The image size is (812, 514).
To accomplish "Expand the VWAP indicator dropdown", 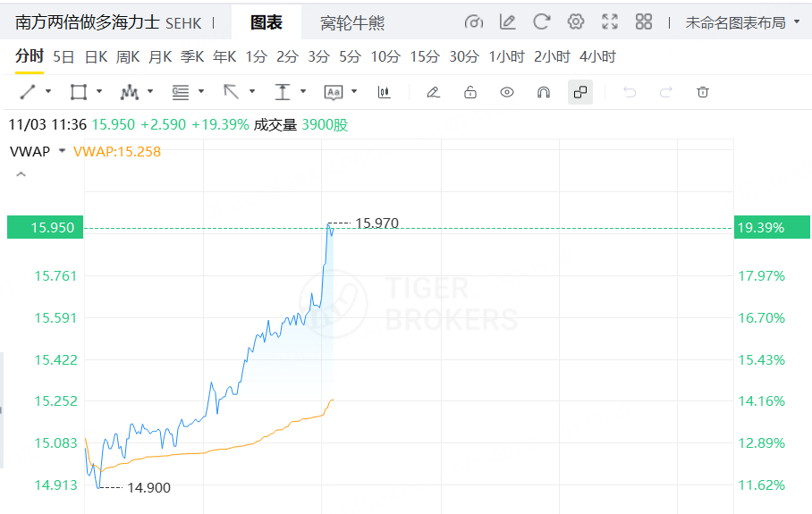I will click(x=62, y=151).
